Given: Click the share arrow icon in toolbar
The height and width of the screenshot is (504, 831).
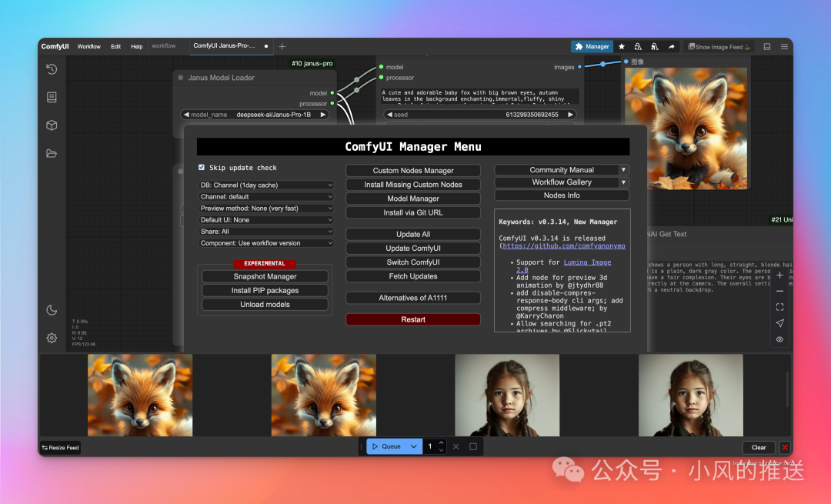Looking at the screenshot, I should [x=672, y=47].
